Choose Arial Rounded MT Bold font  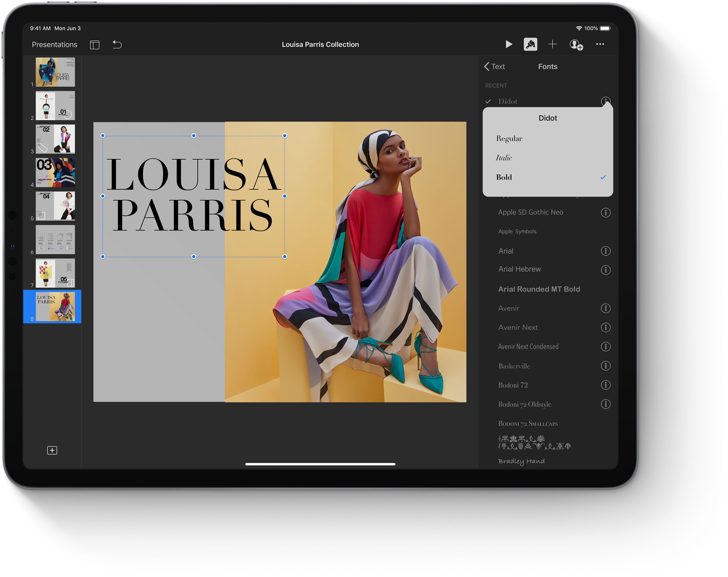pyautogui.click(x=539, y=289)
